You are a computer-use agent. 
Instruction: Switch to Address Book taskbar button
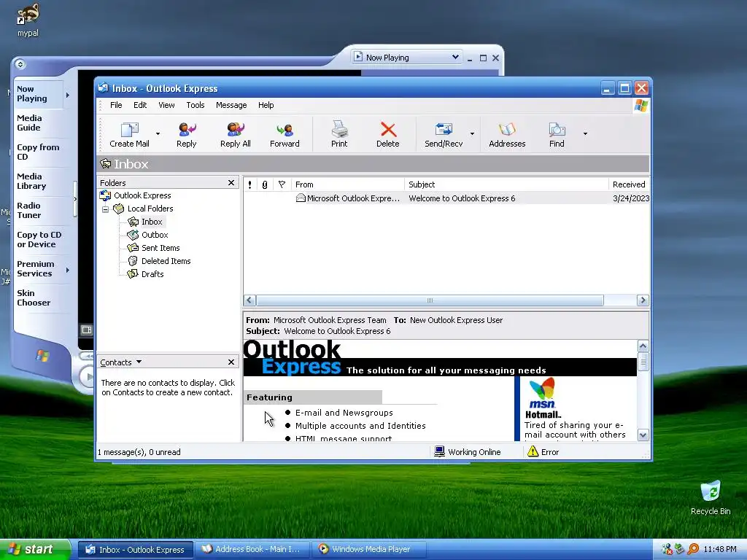point(252,549)
